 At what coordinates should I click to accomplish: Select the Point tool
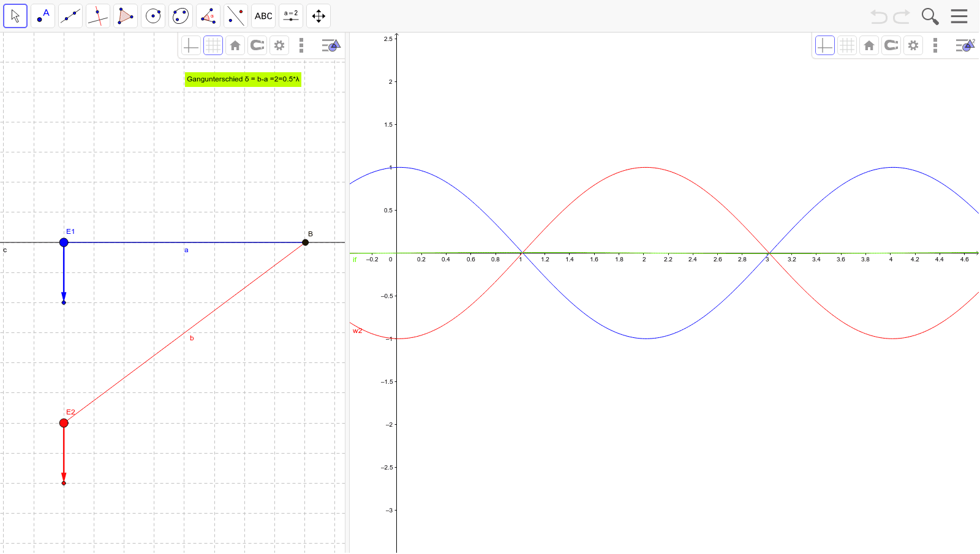click(x=43, y=16)
